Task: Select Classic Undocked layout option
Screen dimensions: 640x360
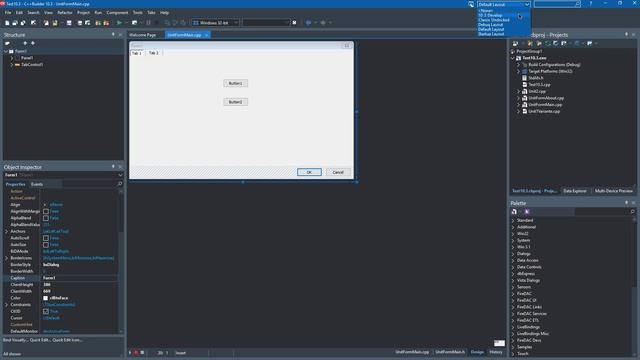Action: point(493,20)
